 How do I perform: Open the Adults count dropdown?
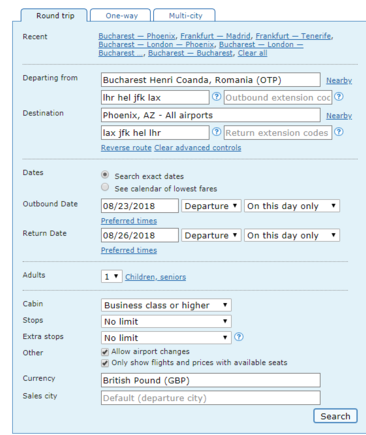[x=112, y=276]
